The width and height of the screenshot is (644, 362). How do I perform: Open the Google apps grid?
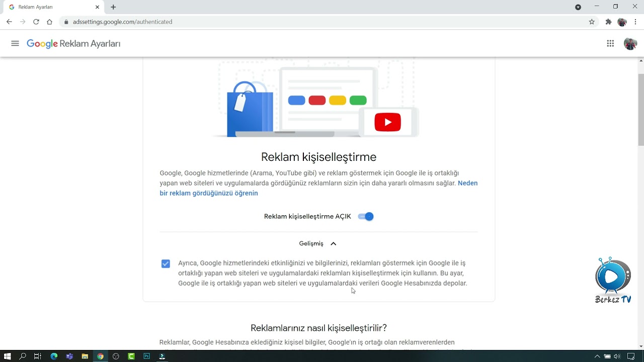(x=610, y=44)
